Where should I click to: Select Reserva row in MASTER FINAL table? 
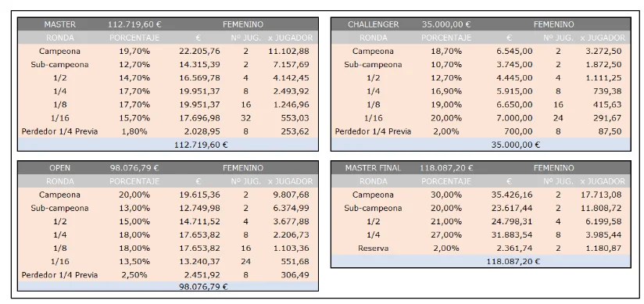[481, 249]
